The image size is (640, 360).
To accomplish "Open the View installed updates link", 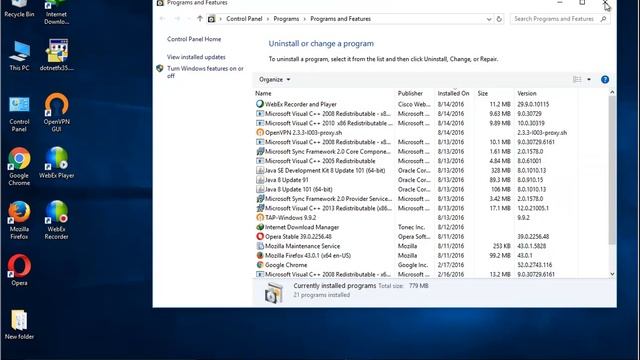I will pyautogui.click(x=196, y=57).
